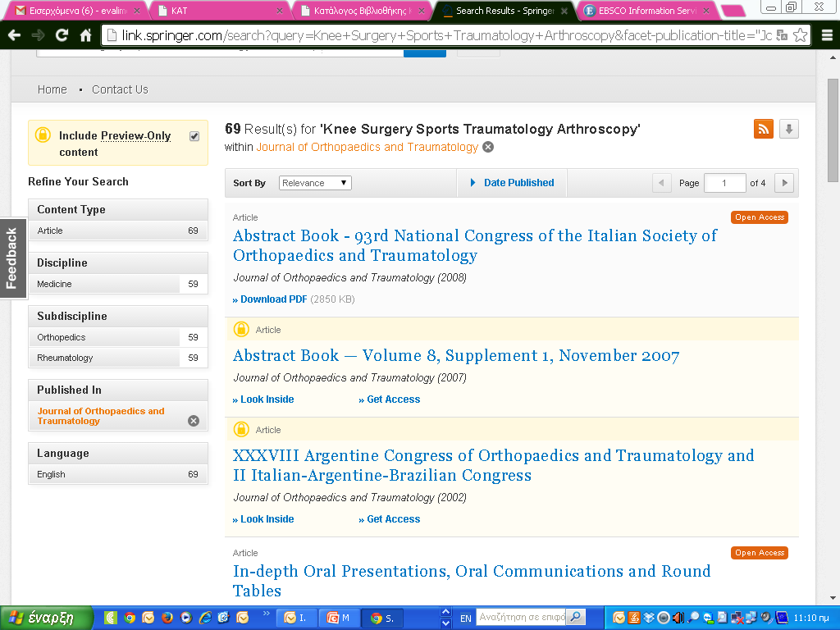840x630 pixels.
Task: Click the Java icon in system tray
Action: point(633,618)
